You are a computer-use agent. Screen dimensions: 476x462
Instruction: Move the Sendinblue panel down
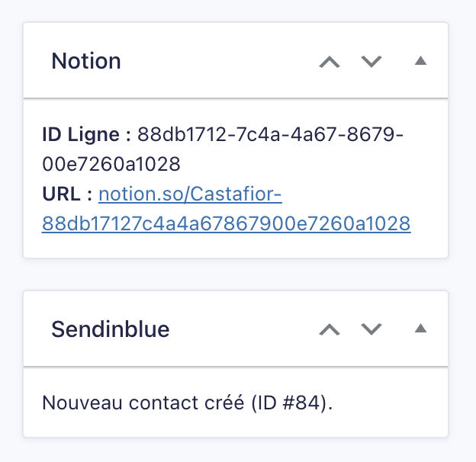coord(371,329)
